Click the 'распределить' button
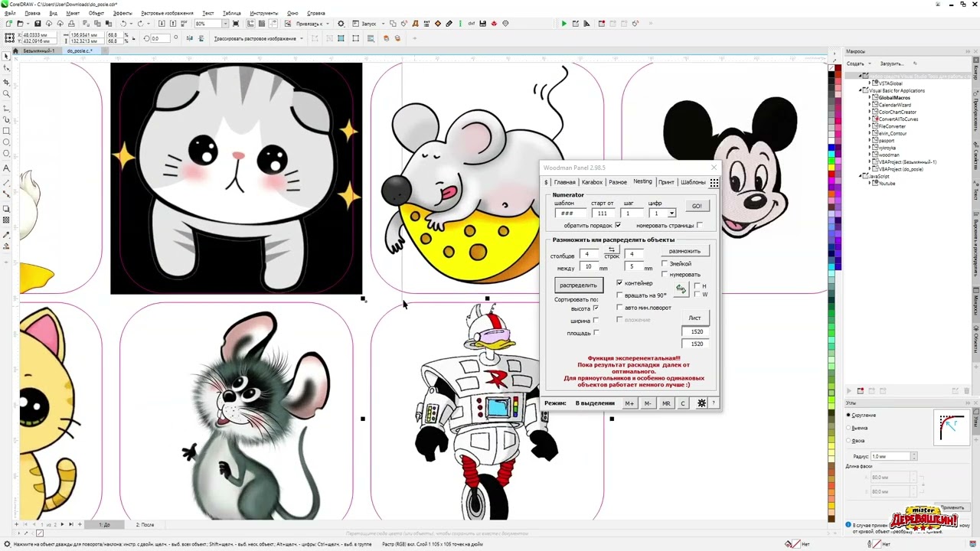980x551 pixels. click(x=578, y=285)
